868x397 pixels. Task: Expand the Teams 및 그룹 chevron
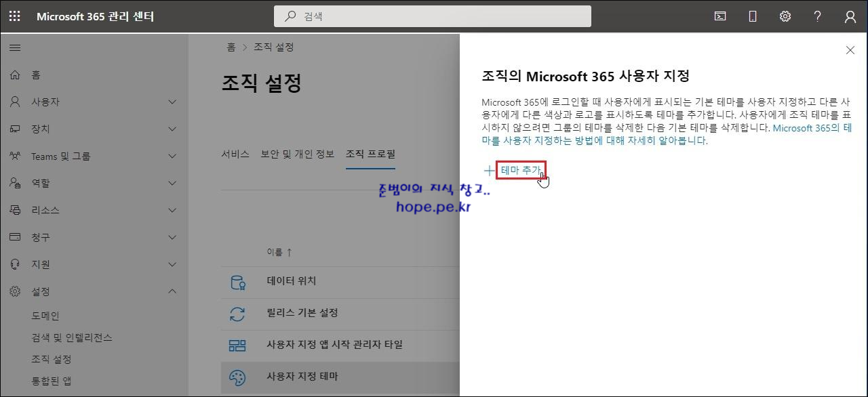(x=172, y=156)
